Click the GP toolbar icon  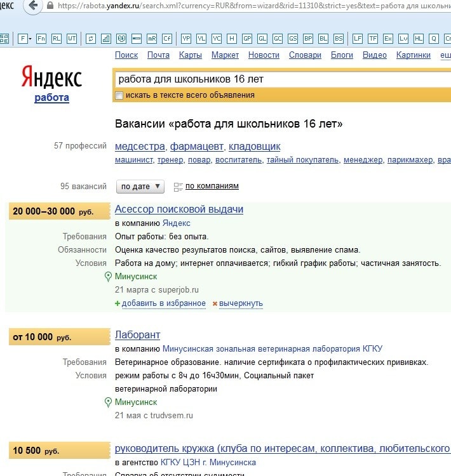(247, 39)
